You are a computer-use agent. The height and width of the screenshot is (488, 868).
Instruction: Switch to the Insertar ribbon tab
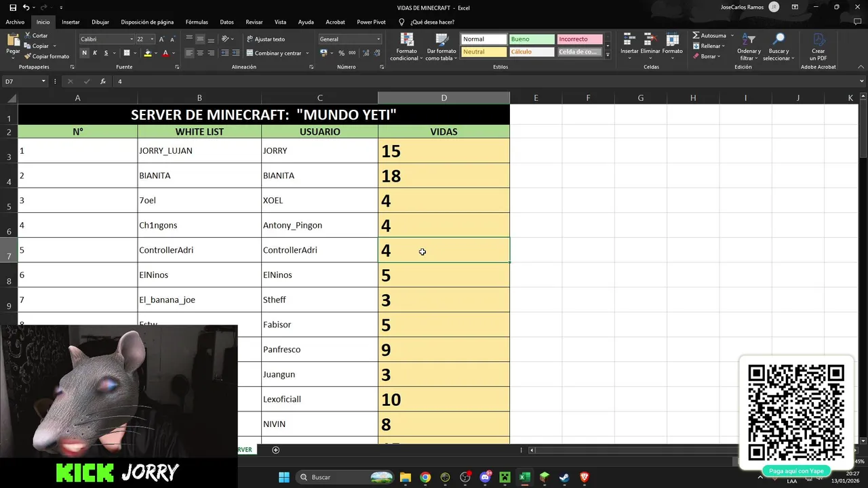71,22
